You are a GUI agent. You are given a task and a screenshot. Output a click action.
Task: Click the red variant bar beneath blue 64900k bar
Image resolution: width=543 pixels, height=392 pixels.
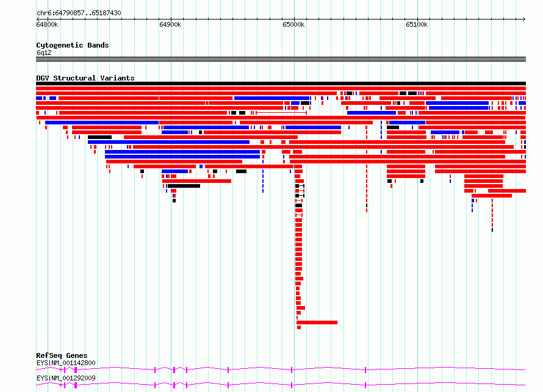(x=196, y=181)
